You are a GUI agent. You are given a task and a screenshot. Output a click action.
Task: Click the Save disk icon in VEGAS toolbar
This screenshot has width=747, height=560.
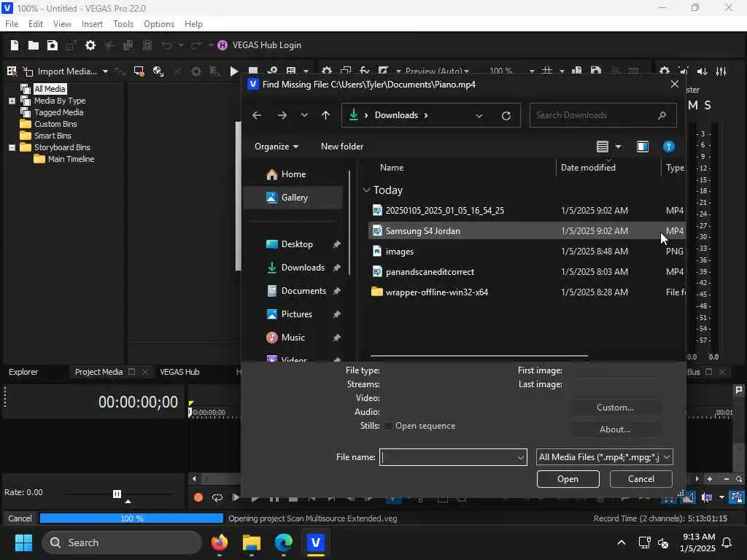click(x=53, y=45)
